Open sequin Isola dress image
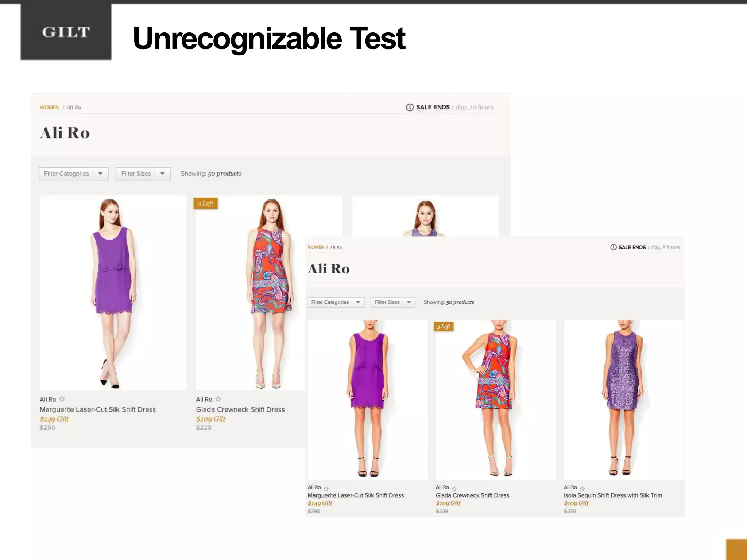The image size is (747, 560). tap(624, 400)
